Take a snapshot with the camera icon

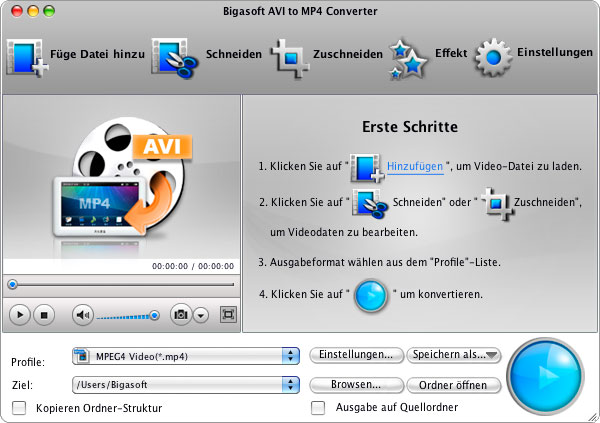point(181,315)
